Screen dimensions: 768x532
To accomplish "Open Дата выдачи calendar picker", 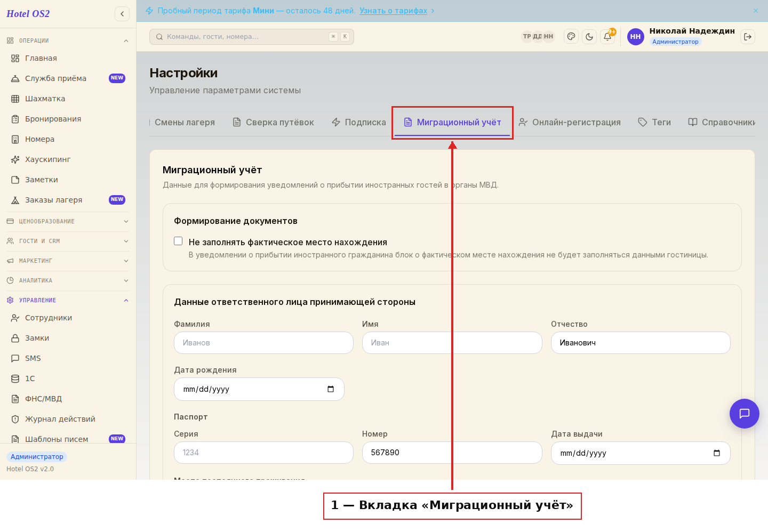I will pyautogui.click(x=717, y=453).
